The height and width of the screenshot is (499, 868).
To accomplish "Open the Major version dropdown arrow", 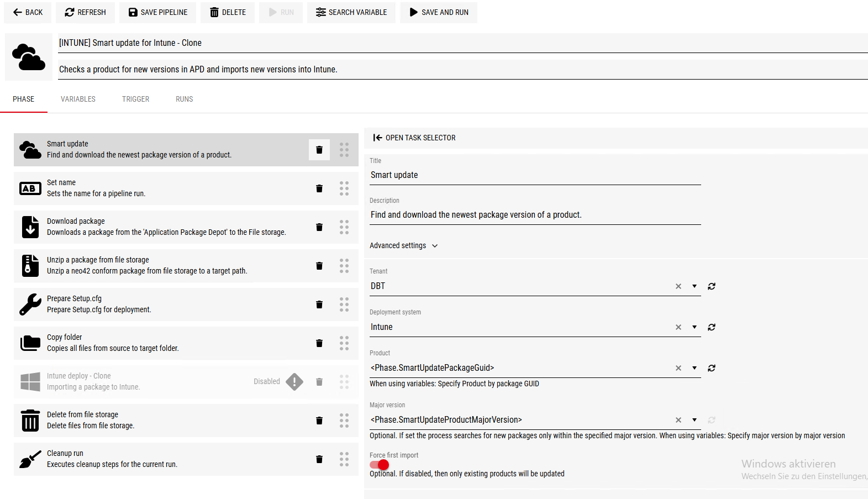I will point(695,420).
